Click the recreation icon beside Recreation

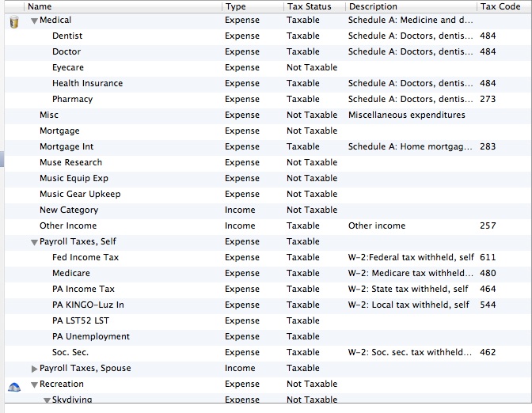[13, 385]
